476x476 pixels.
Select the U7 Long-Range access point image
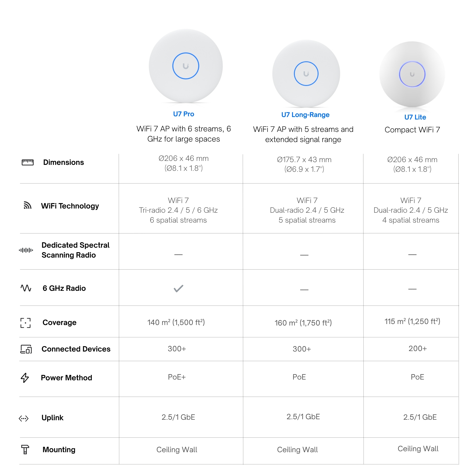tap(306, 74)
